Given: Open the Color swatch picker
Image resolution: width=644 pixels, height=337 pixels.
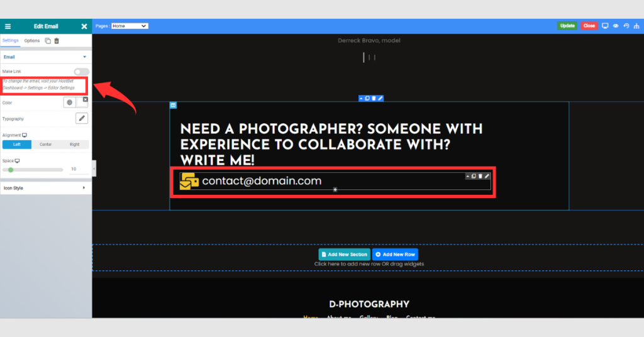Looking at the screenshot, I should 82,104.
